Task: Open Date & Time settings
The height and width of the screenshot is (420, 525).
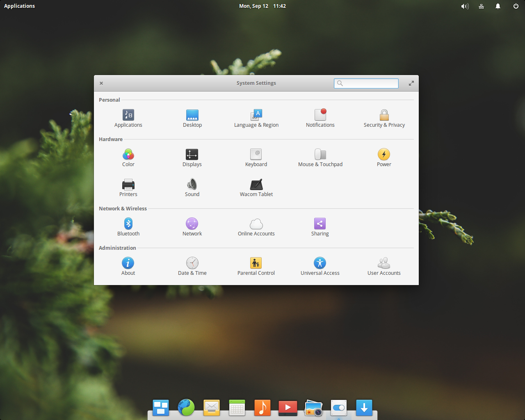Action: point(192,267)
